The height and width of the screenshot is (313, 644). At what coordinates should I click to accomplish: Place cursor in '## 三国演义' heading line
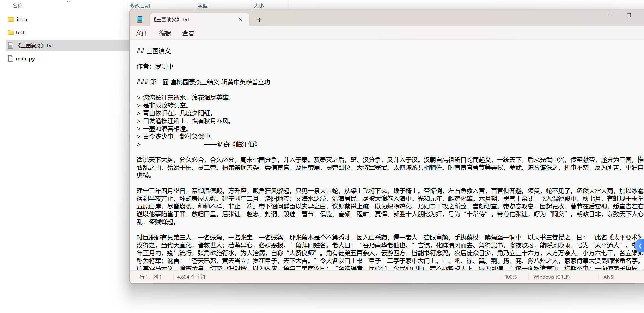154,51
